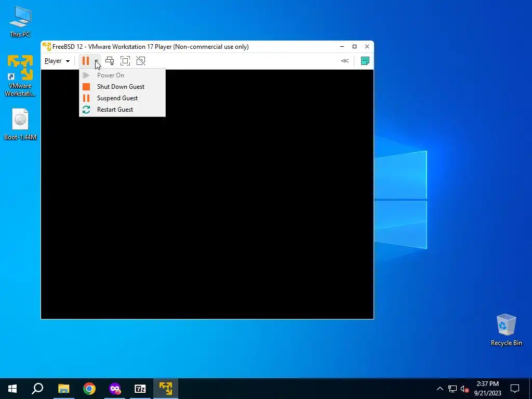Viewport: 532px width, 399px height.
Task: Select Shut Down Guest
Action: 122,87
